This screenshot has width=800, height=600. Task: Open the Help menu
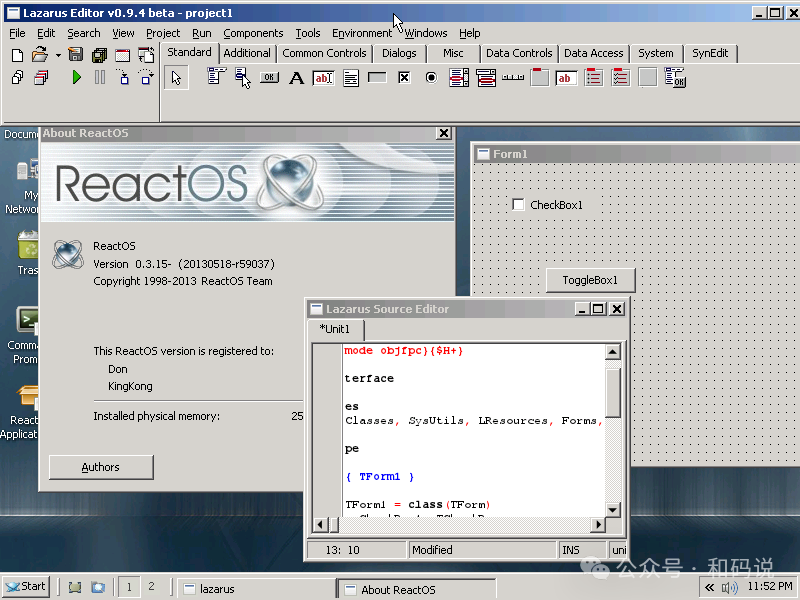(x=469, y=33)
